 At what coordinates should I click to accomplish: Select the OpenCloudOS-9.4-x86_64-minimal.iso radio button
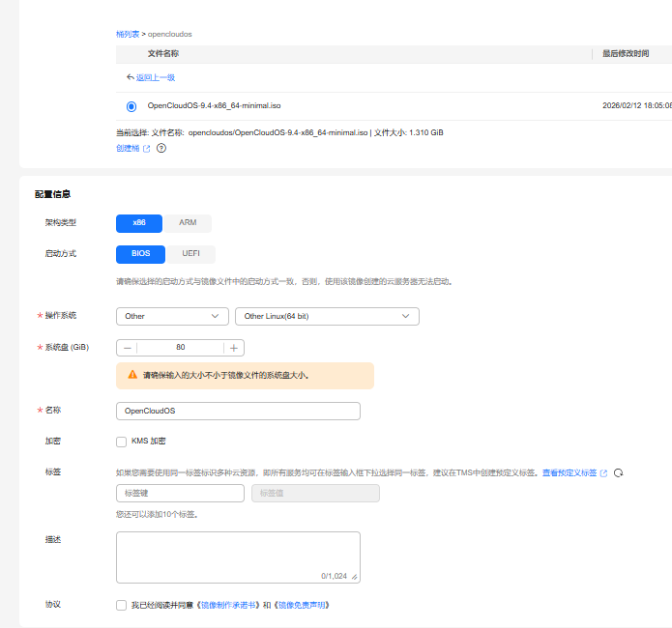coord(131,106)
